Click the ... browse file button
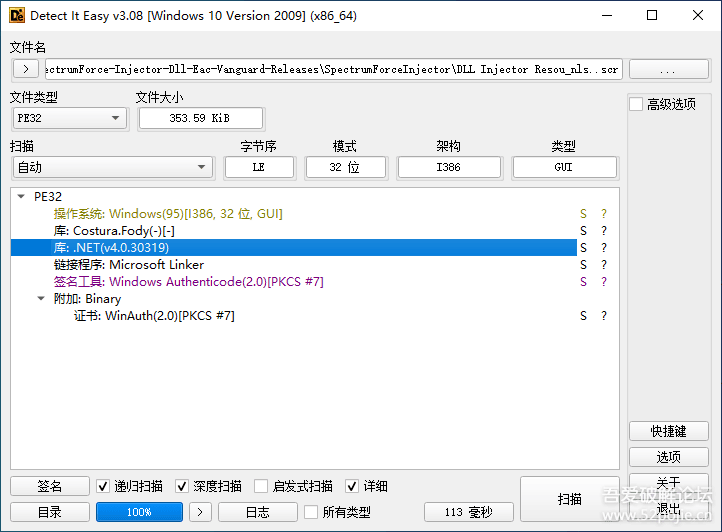This screenshot has width=722, height=532. pos(669,69)
